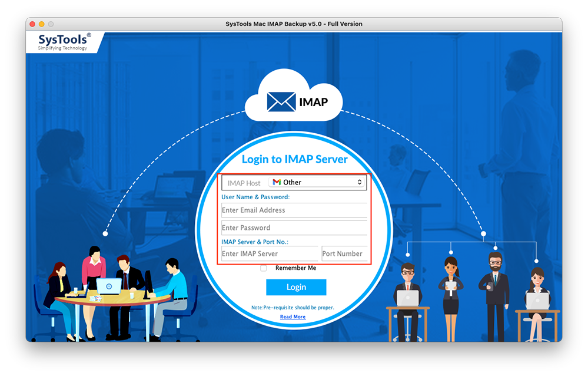Viewport: 588px width, 376px height.
Task: Click the SysTools logo
Action: (64, 42)
